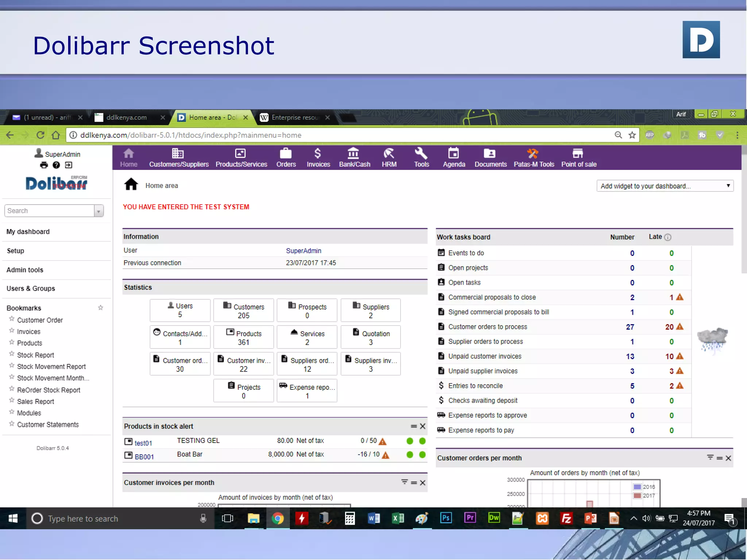Switch to the ddlkenya.com browser tab
Screen dimensions: 747x560
coord(126,117)
